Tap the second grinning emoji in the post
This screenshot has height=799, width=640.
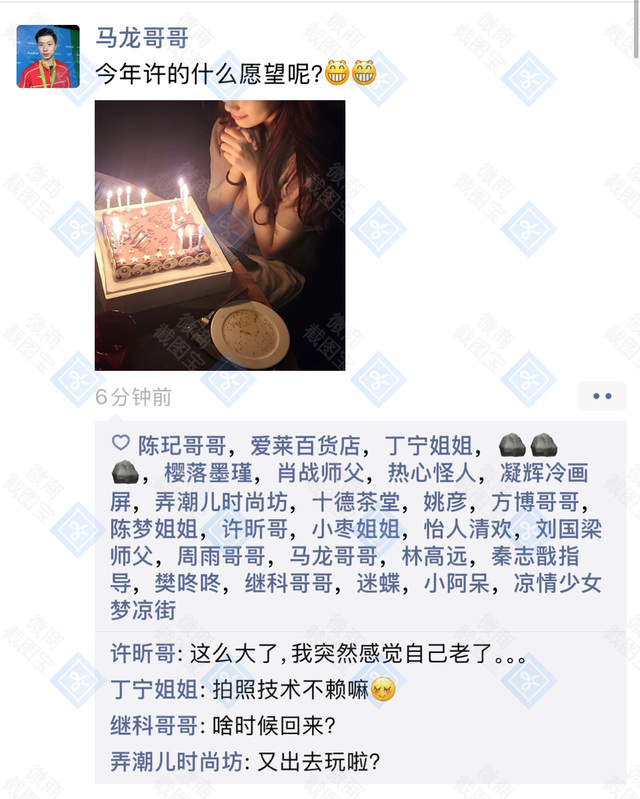click(364, 73)
